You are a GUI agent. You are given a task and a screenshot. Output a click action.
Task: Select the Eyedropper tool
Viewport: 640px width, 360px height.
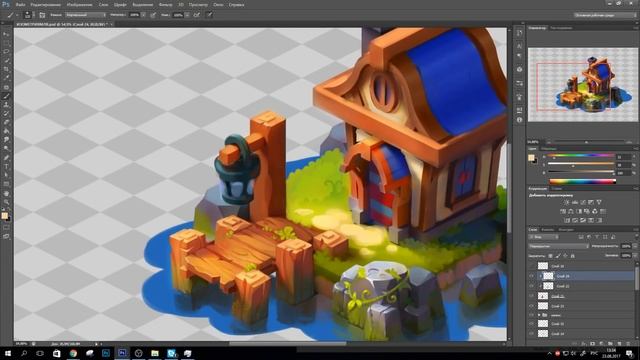pos(6,78)
